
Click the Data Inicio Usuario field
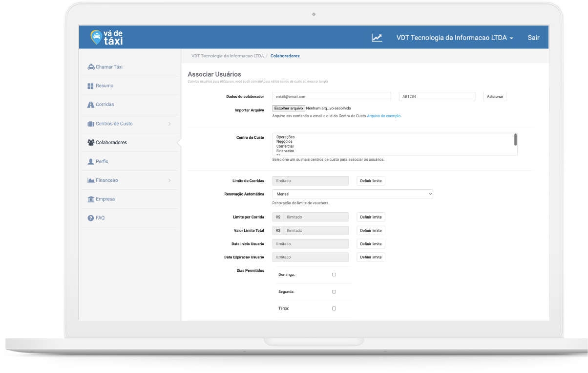(x=311, y=244)
